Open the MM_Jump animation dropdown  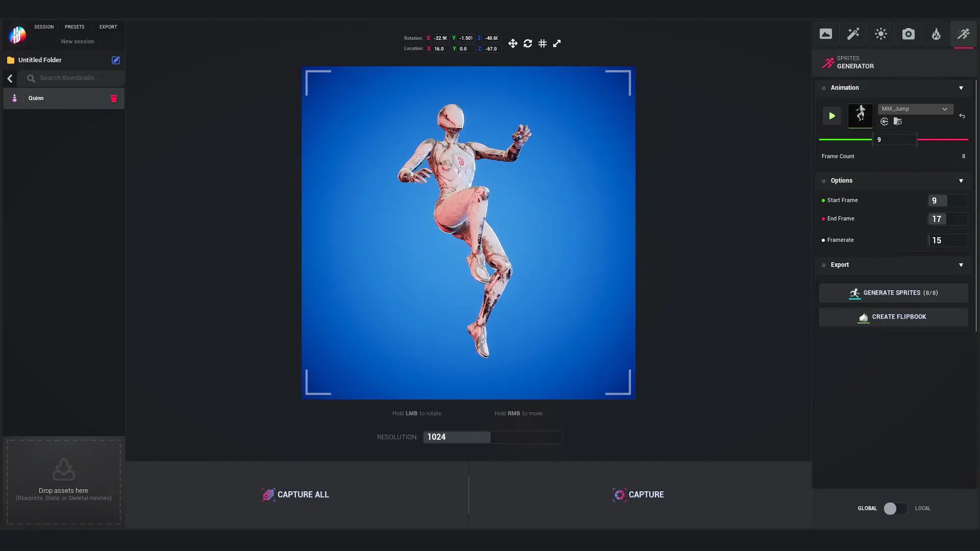915,109
